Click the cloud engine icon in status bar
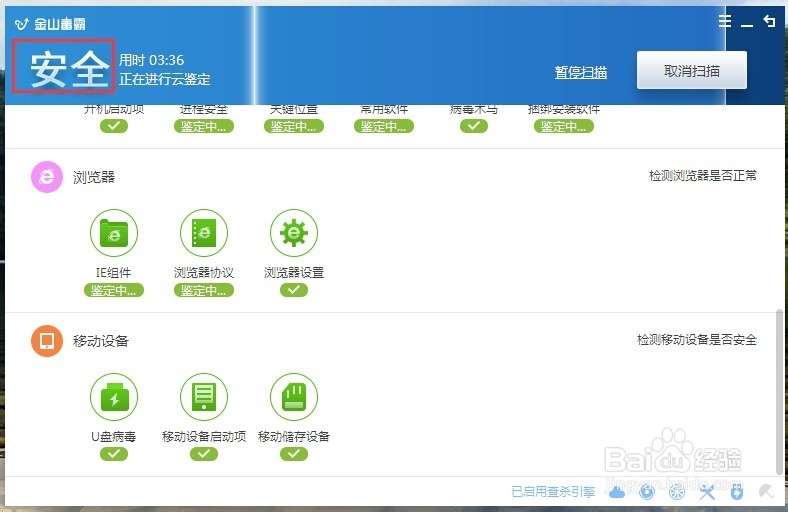 click(617, 492)
